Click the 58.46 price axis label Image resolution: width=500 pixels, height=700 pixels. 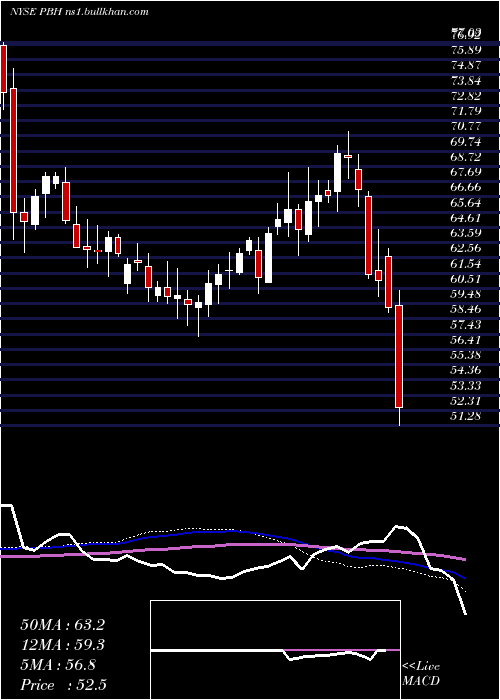tap(466, 309)
